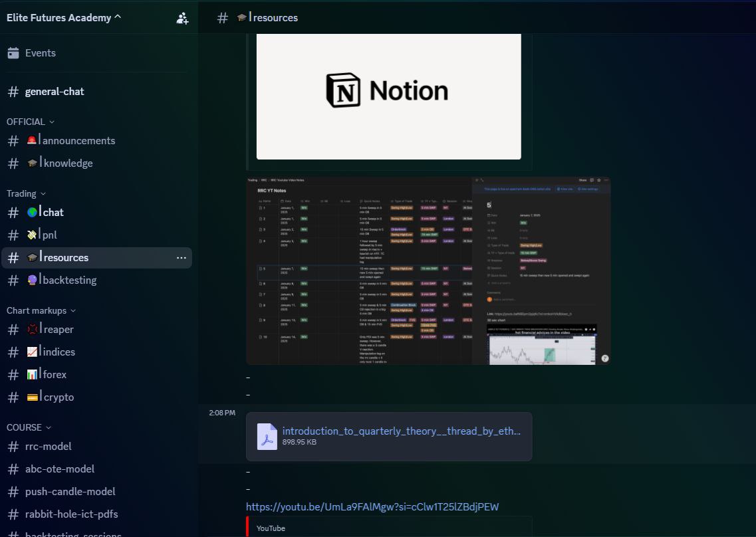This screenshot has width=756, height=537.
Task: Download the introduction_to_quarterly_theory PDF link
Action: (401, 431)
